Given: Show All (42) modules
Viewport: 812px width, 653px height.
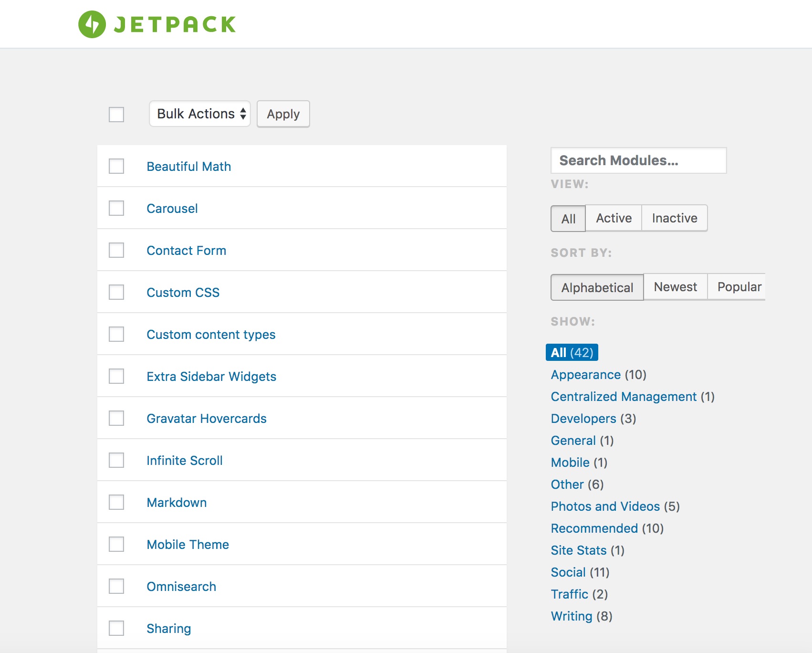Looking at the screenshot, I should (x=572, y=352).
